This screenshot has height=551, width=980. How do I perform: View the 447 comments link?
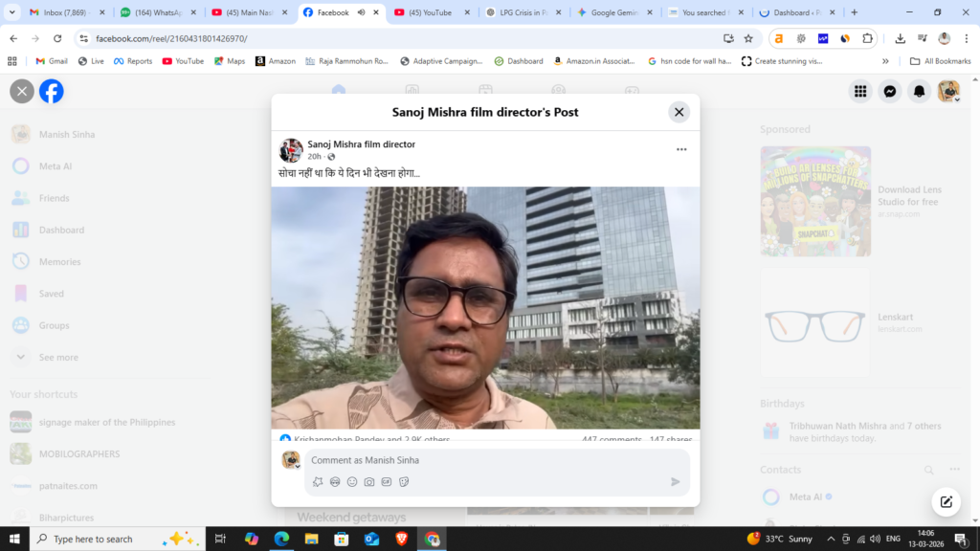click(612, 440)
